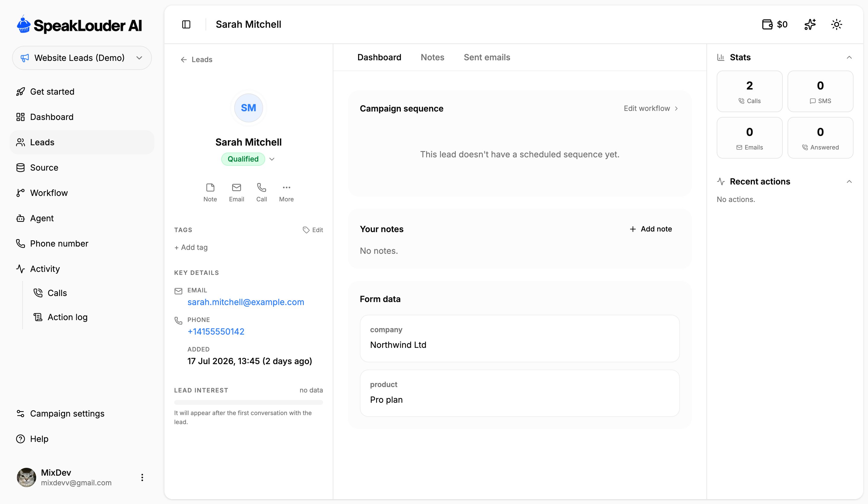
Task: Open Agent in sidebar
Action: [x=82, y=218]
